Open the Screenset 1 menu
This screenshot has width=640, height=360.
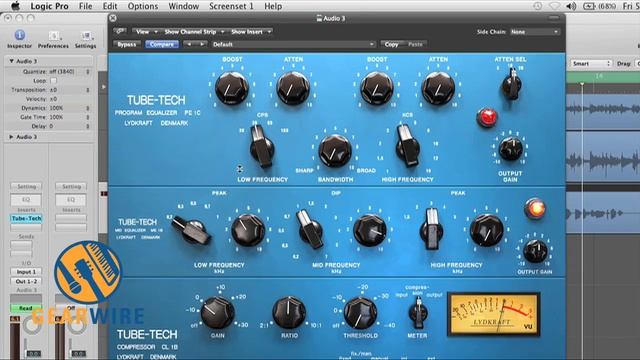231,6
